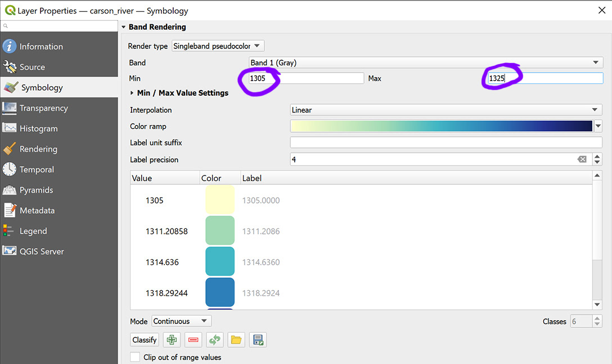
Task: Open the Band selection dropdown
Action: (426, 62)
